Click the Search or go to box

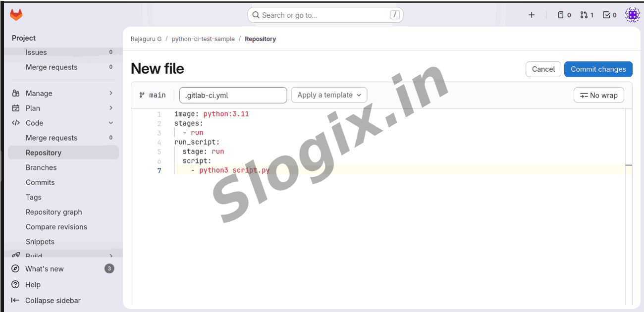point(325,15)
